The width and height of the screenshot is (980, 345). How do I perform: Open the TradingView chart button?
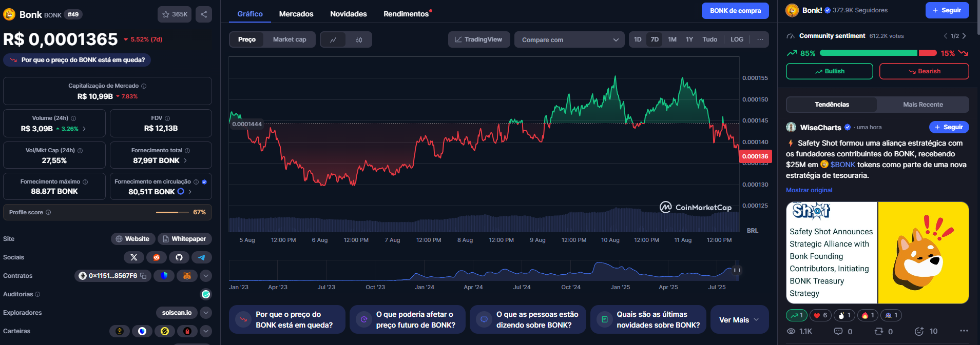[x=479, y=39]
